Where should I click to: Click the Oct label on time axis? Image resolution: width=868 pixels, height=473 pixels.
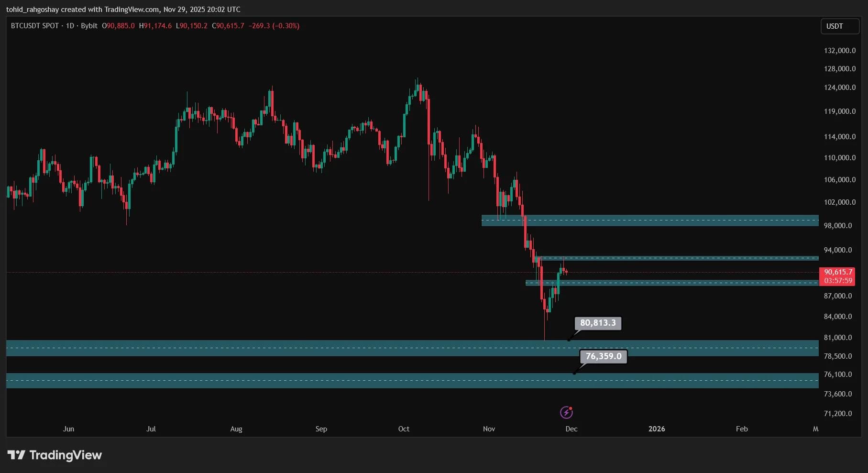(x=404, y=429)
